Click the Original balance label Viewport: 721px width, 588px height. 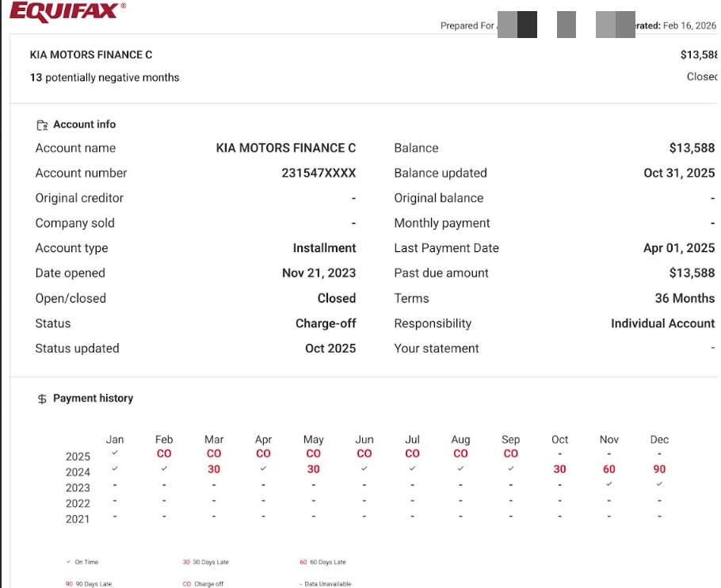[439, 198]
